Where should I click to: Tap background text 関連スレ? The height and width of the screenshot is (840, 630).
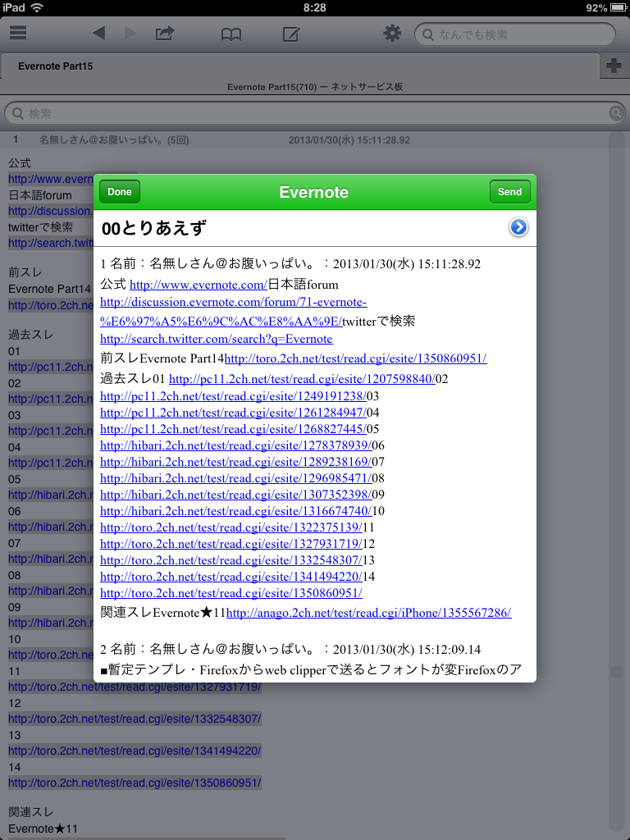click(31, 812)
